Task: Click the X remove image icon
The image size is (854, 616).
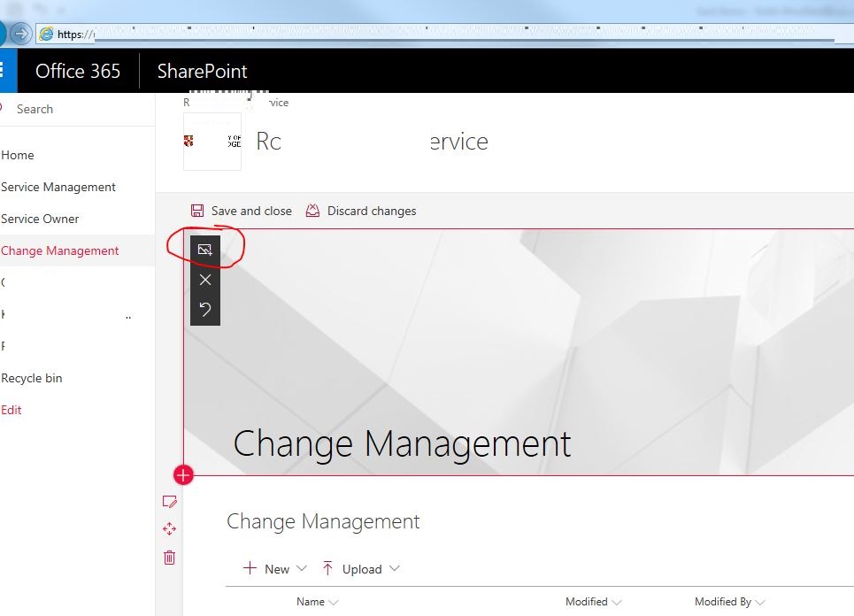Action: tap(205, 280)
